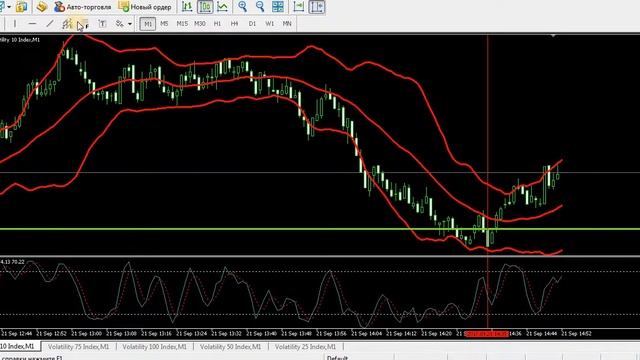The width and height of the screenshot is (640, 360).
Task: Zoom out of the chart
Action: tap(260, 7)
